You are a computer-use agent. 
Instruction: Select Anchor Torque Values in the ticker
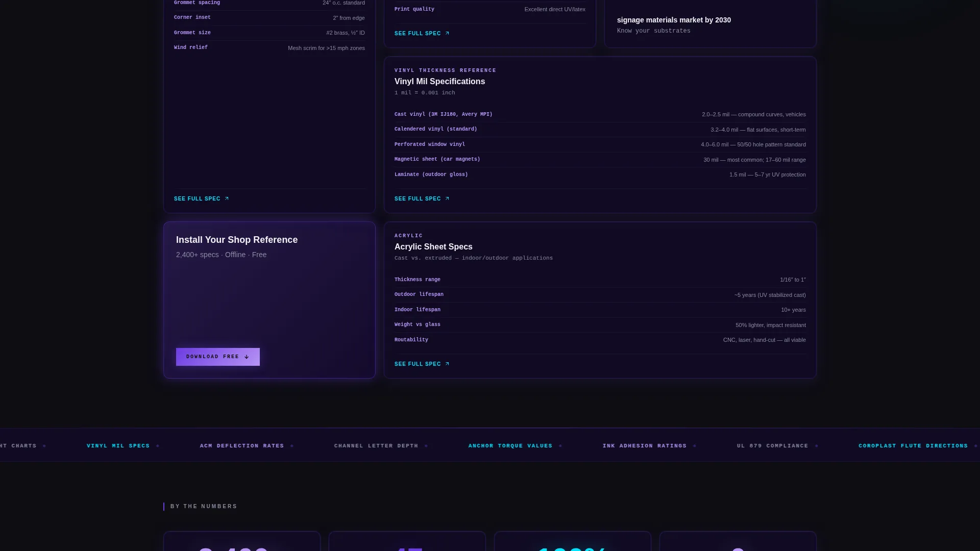(510, 446)
